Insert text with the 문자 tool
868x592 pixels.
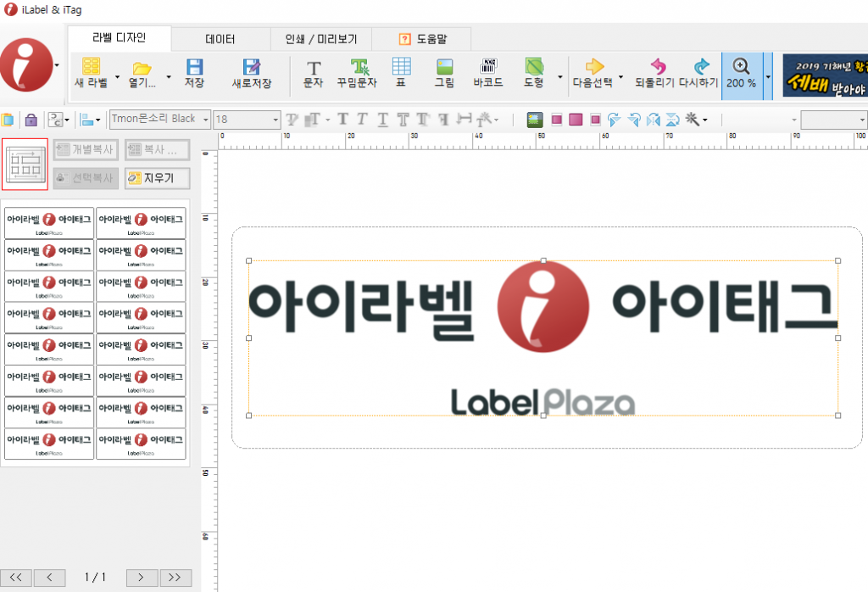click(x=314, y=73)
